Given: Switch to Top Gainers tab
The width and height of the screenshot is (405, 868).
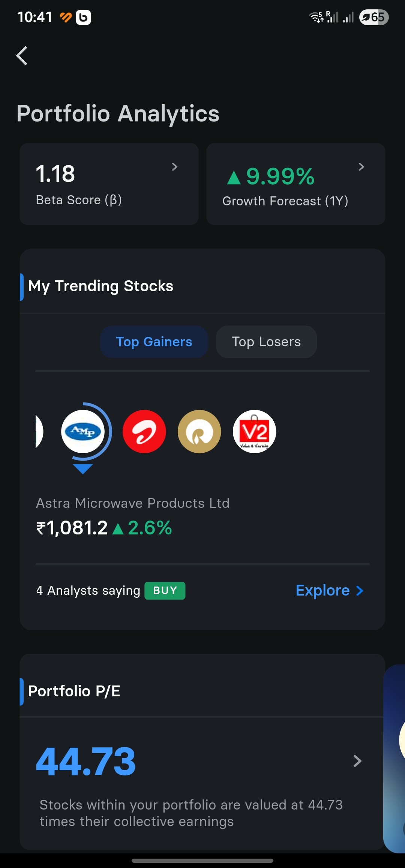Looking at the screenshot, I should (154, 342).
